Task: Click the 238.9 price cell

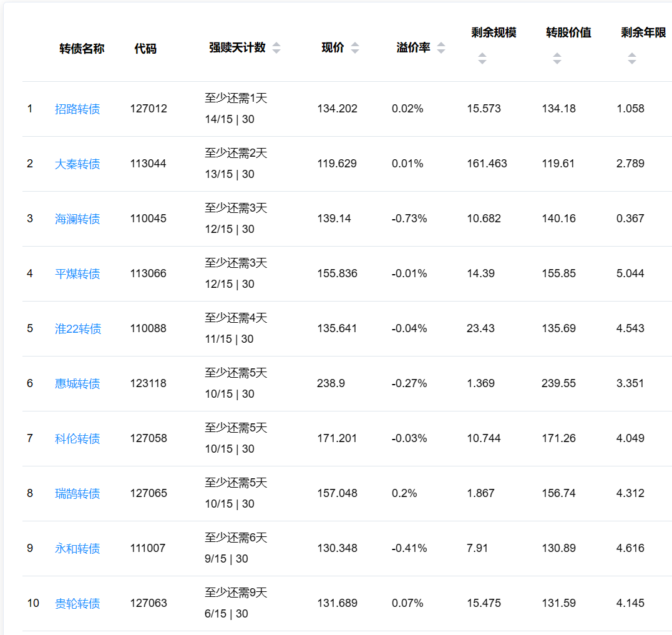Action: click(x=331, y=383)
